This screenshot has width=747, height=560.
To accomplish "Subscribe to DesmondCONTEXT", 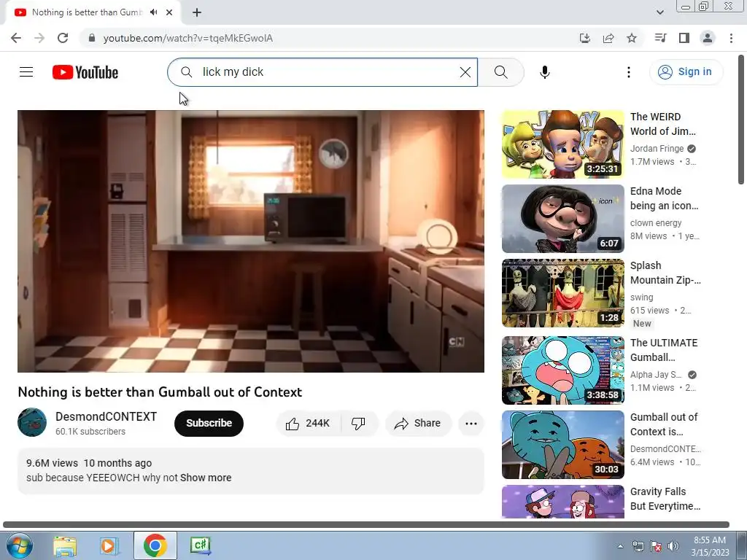I will (x=209, y=424).
